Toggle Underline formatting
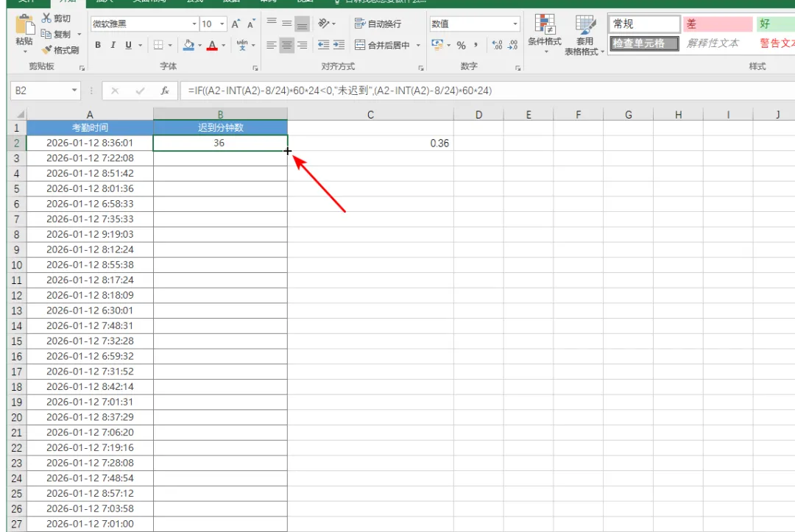 128,45
